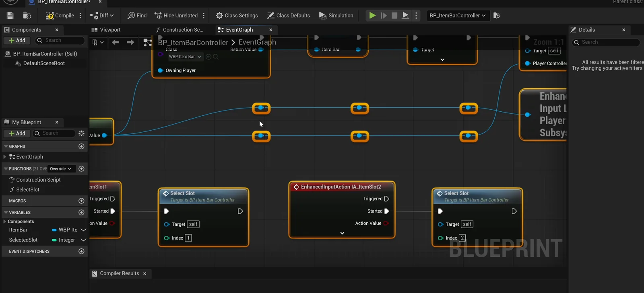The height and width of the screenshot is (293, 644).
Task: Navigate back in graph history
Action: [x=116, y=42]
